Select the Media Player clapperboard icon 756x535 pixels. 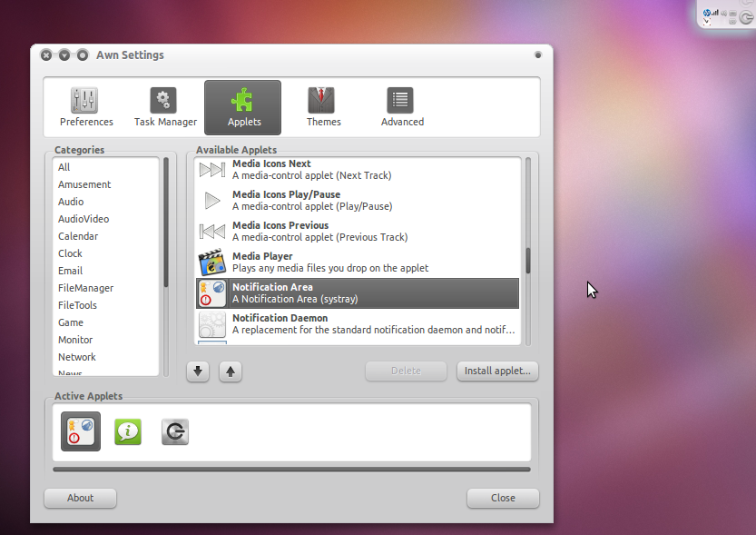pos(211,263)
